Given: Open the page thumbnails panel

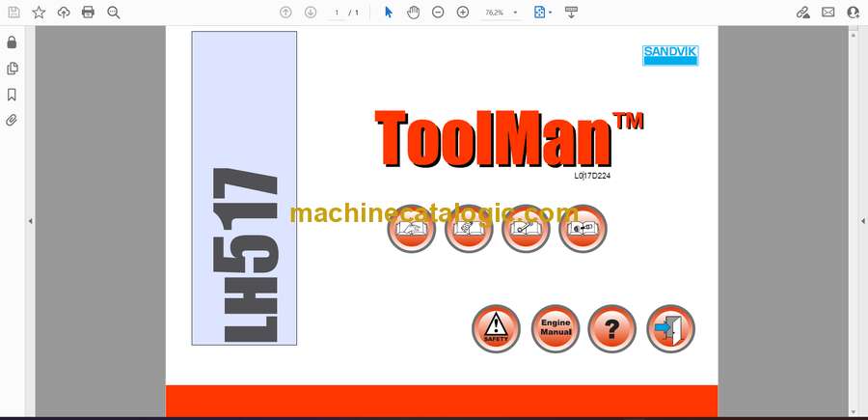Looking at the screenshot, I should (x=12, y=69).
